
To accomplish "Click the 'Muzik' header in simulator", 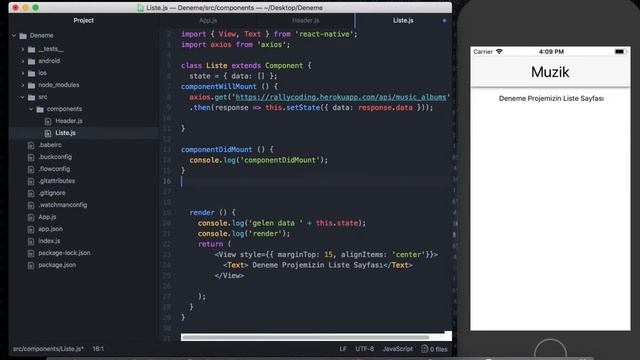I will 550,72.
